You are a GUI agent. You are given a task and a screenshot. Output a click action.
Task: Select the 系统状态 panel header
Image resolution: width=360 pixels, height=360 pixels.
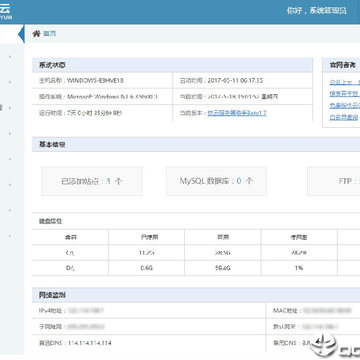click(x=172, y=65)
